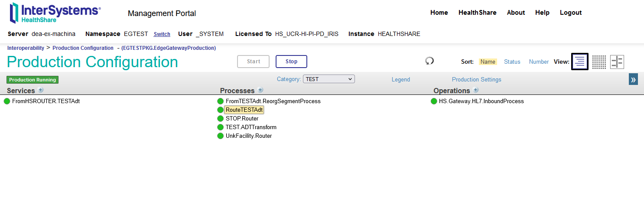Image resolution: width=644 pixels, height=221 pixels.
Task: Click the InterSystems HealthShare logo
Action: point(55,13)
